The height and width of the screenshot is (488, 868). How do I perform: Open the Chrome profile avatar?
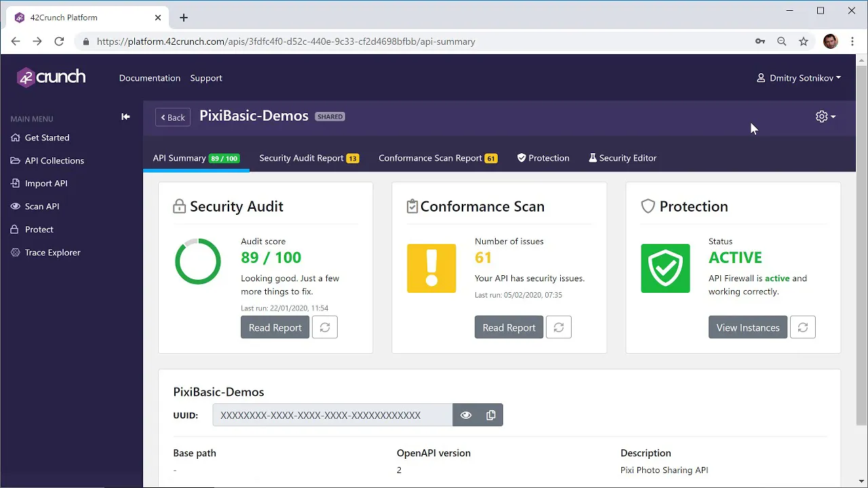[830, 41]
